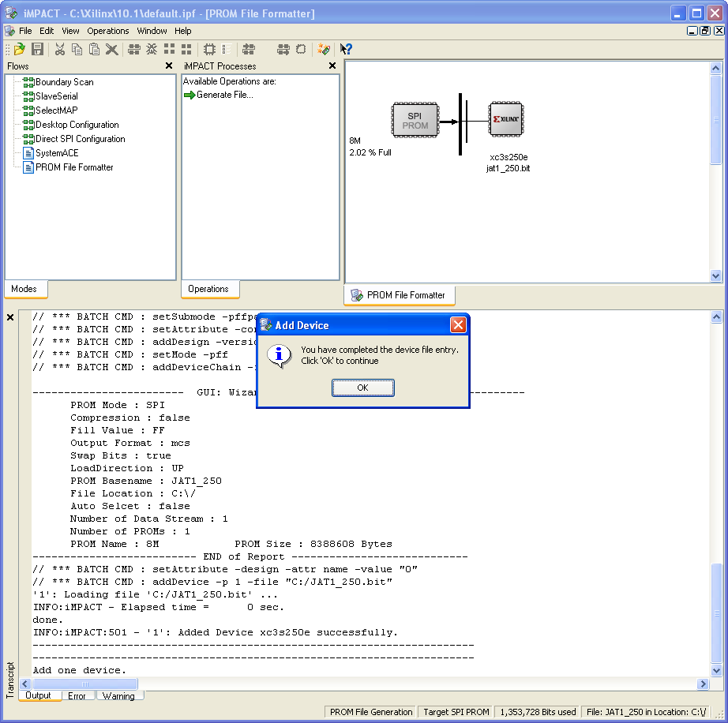Screen dimensions: 728x723
Task: Click the Delete X toolbar icon
Action: (x=111, y=49)
